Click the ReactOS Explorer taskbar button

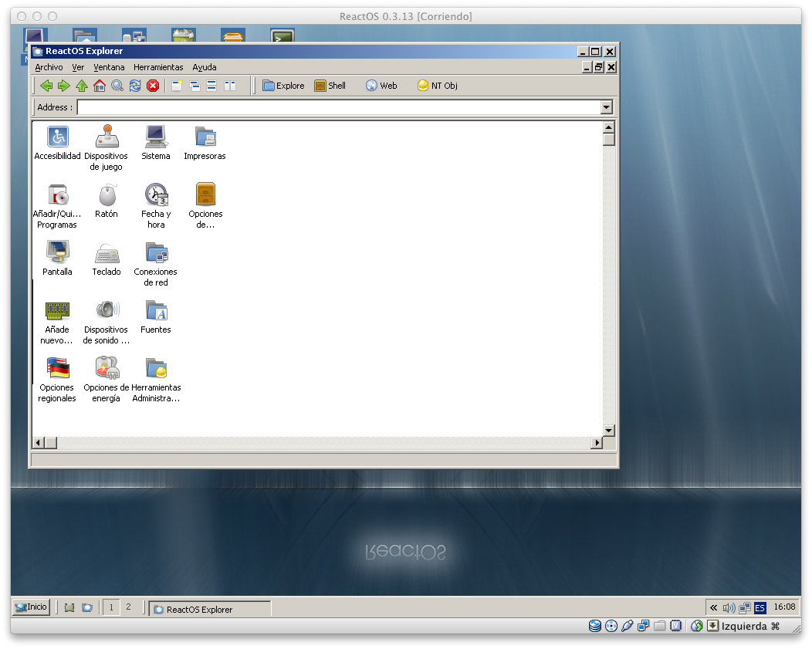pyautogui.click(x=210, y=609)
